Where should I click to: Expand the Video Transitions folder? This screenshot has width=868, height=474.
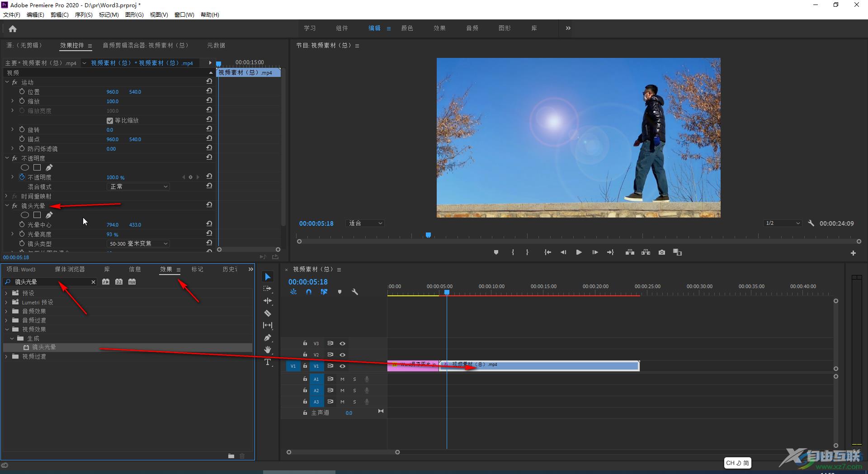(x=6, y=356)
